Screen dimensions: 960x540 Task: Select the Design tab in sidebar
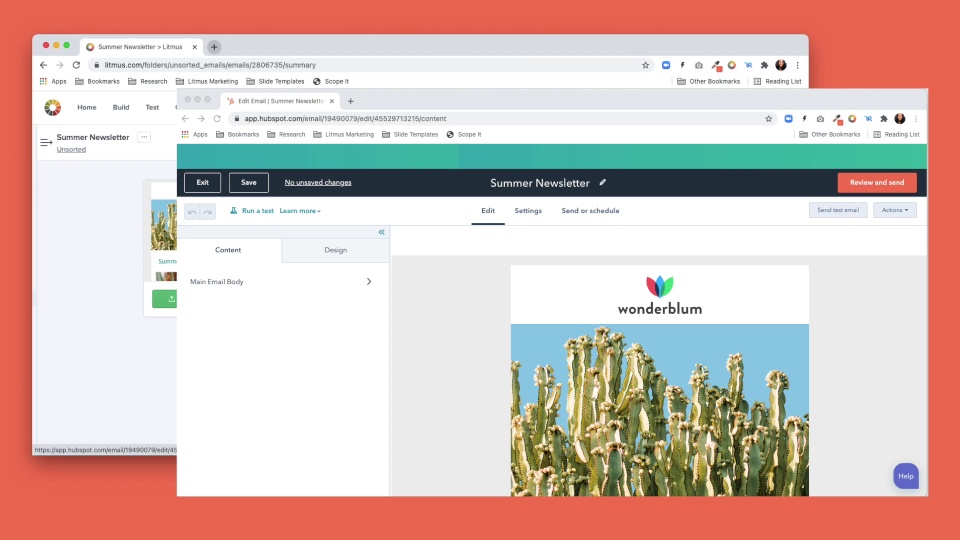tap(336, 250)
